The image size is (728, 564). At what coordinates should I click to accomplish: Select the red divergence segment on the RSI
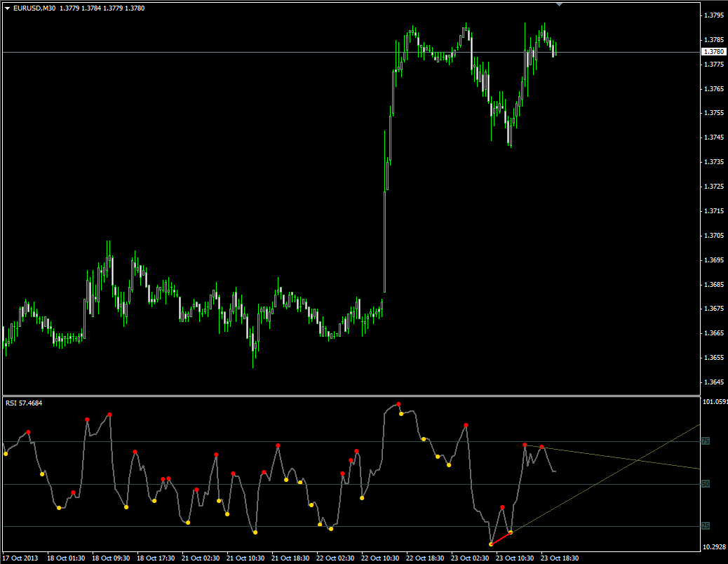point(501,539)
